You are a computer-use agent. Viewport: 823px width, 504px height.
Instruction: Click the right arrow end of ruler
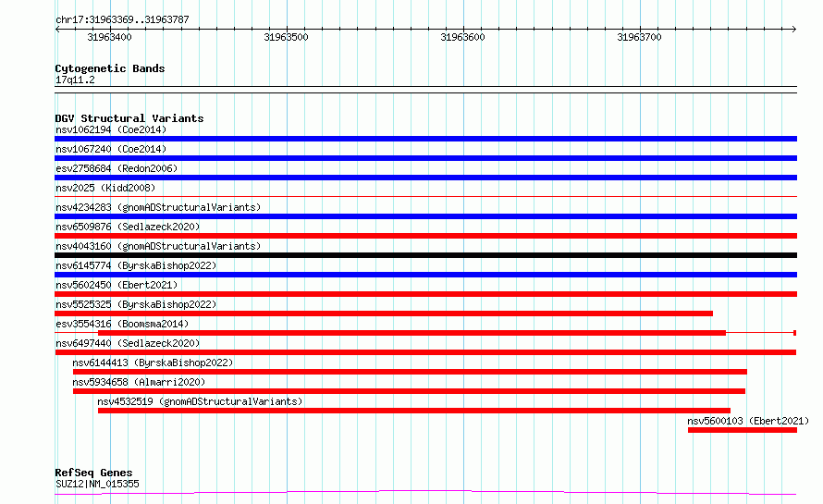tap(794, 30)
